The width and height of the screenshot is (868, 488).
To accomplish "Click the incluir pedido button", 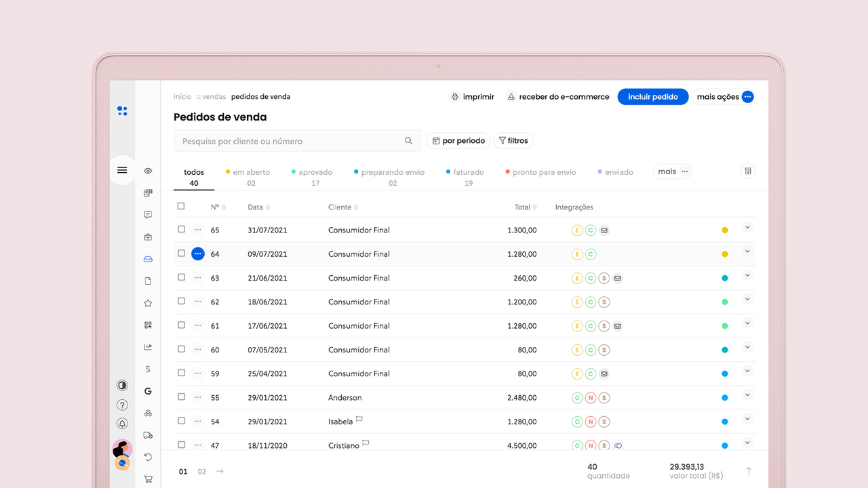I will 653,97.
